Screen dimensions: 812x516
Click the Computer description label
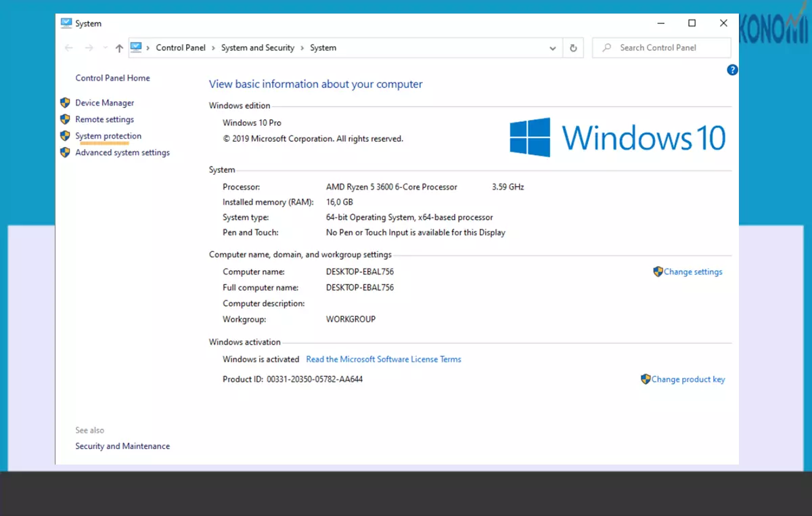point(264,303)
